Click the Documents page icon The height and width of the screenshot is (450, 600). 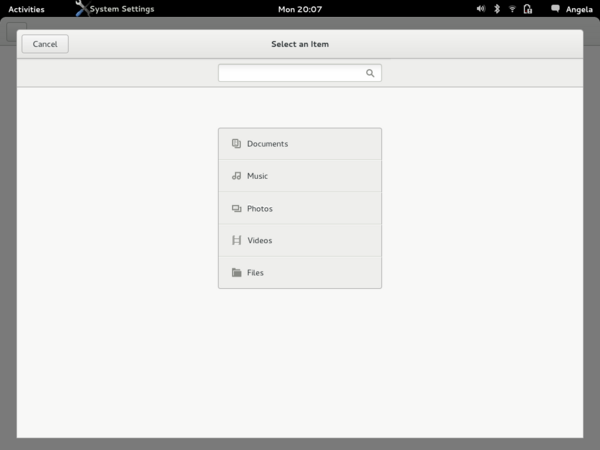[x=236, y=143]
